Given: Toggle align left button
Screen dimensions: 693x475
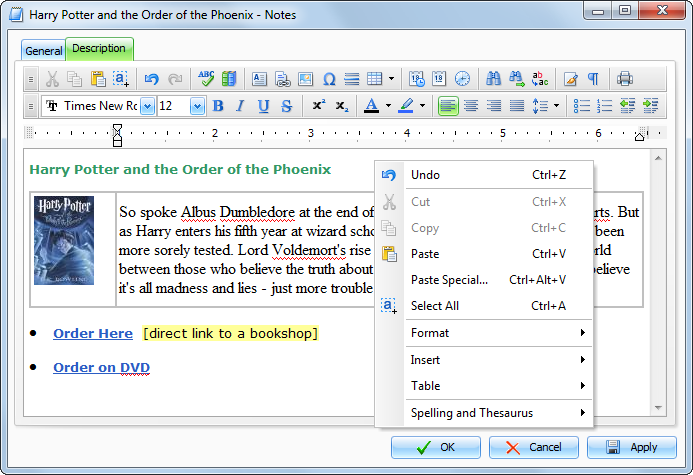Looking at the screenshot, I should coord(448,106).
